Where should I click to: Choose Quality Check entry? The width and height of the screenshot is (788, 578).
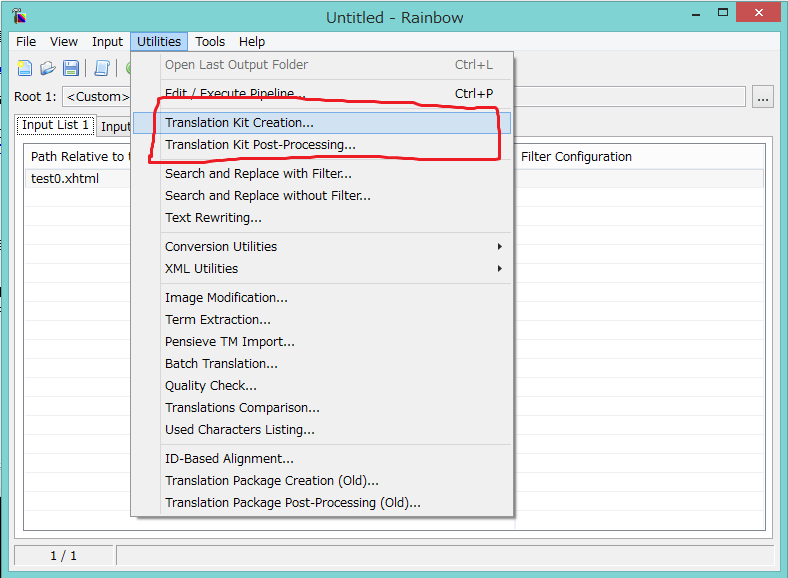[322, 386]
